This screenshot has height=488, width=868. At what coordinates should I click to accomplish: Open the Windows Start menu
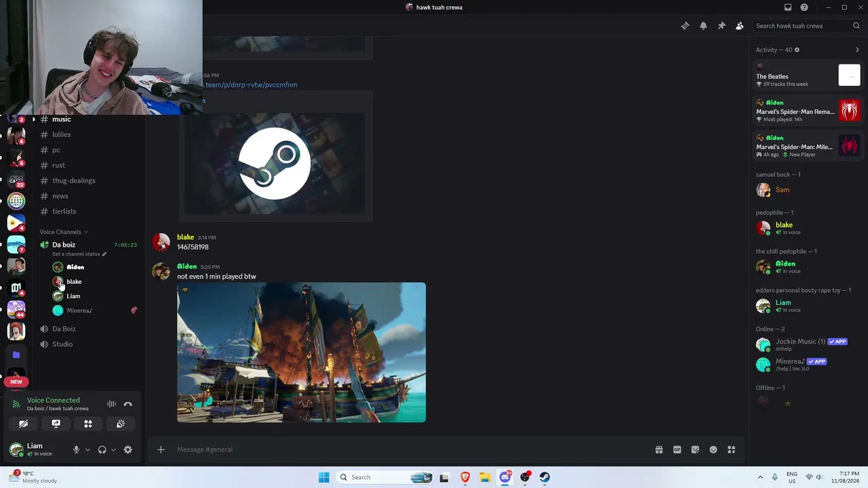point(323,477)
